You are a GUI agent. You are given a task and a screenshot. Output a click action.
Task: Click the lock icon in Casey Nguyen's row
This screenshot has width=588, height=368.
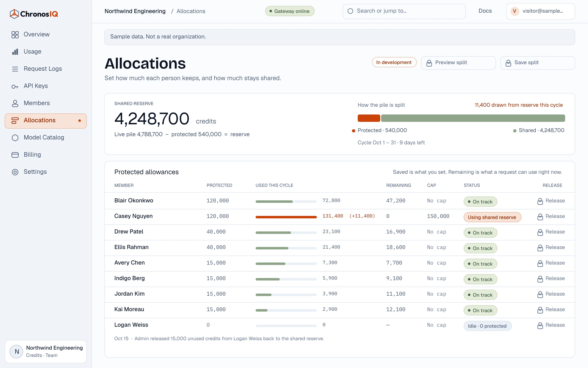click(540, 217)
